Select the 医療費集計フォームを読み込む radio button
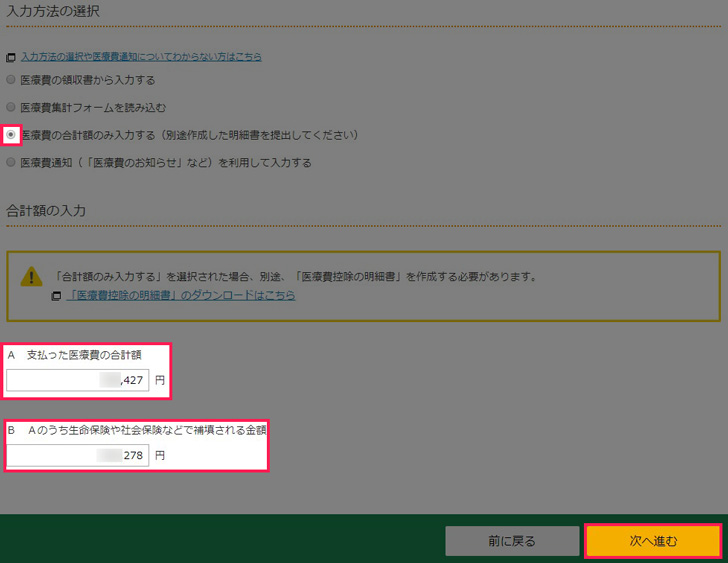728x563 pixels. click(11, 107)
